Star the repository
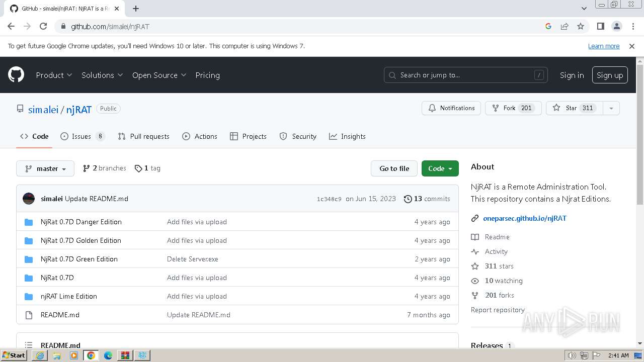 [574, 108]
